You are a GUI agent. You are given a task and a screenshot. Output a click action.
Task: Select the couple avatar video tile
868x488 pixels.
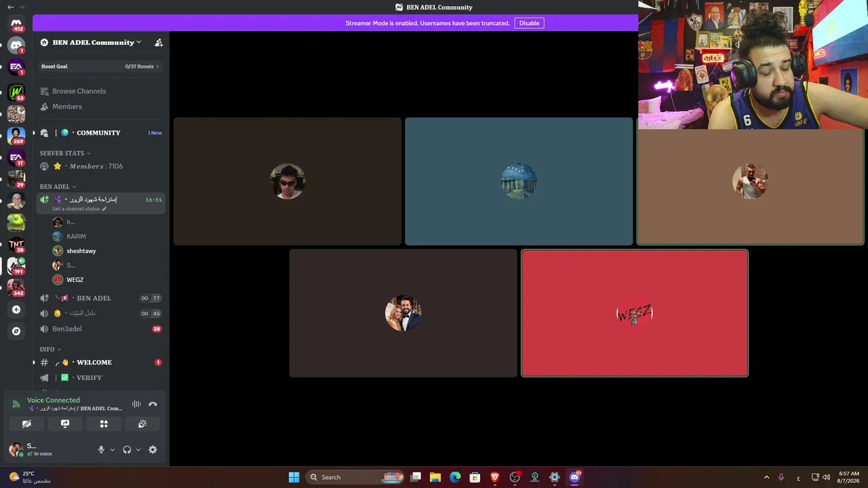point(403,313)
